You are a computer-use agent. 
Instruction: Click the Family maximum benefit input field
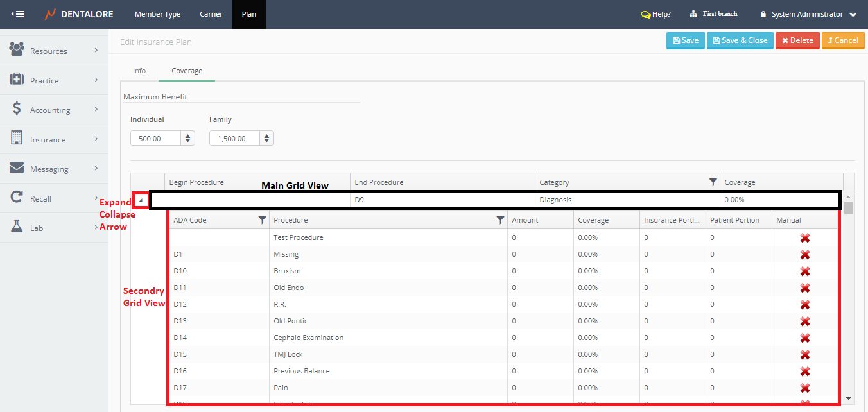coord(234,138)
